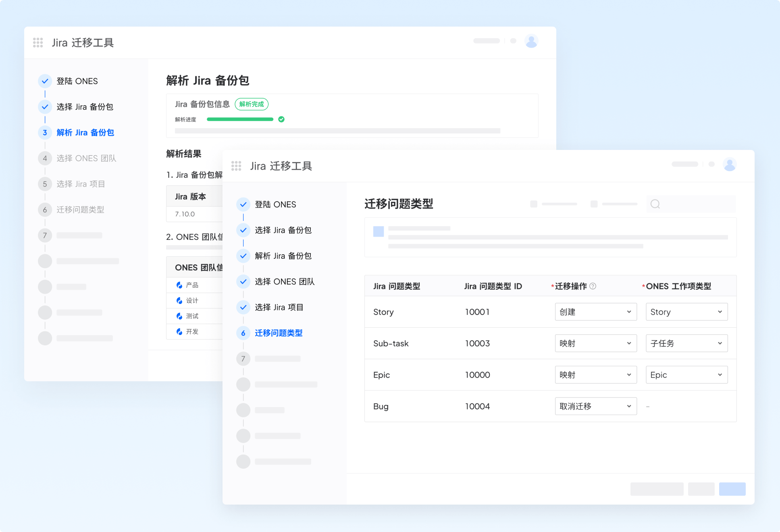Open app grid icon in back window
Viewport: 780px width, 532px height.
coord(38,42)
